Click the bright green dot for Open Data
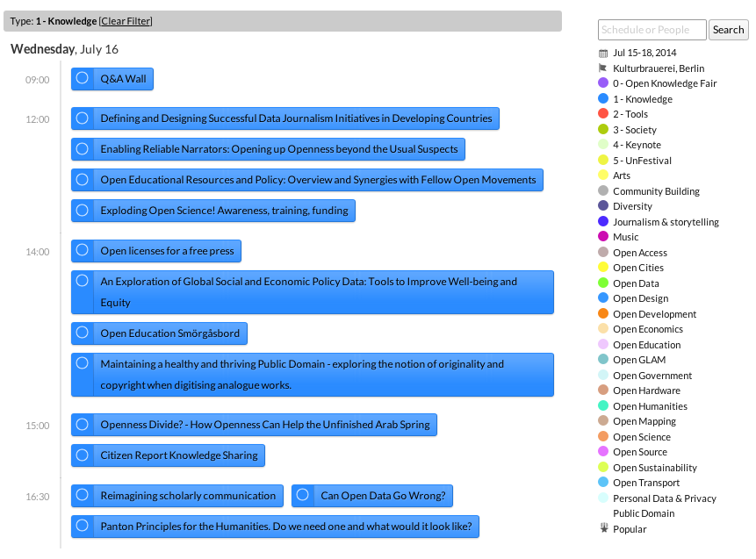Image resolution: width=756 pixels, height=559 pixels. pos(603,283)
